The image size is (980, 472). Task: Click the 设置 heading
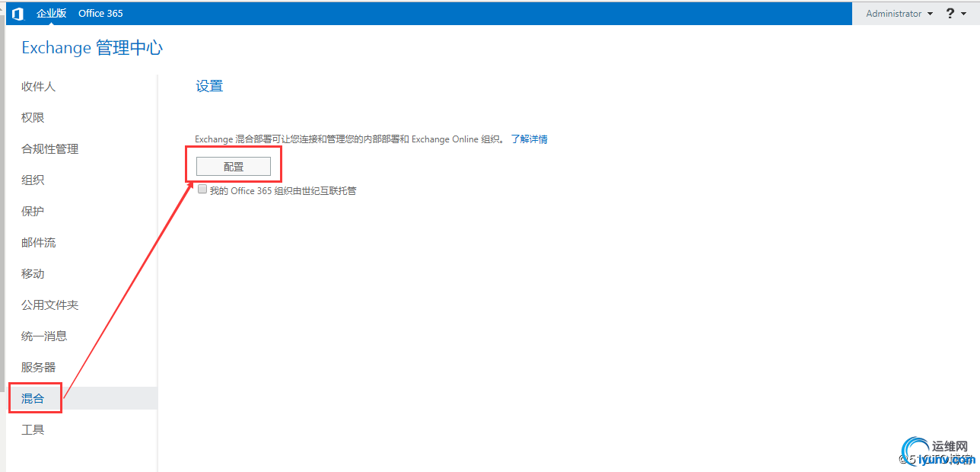point(209,86)
